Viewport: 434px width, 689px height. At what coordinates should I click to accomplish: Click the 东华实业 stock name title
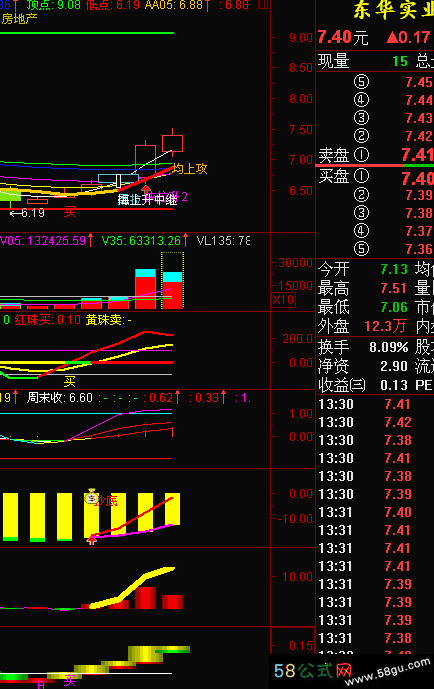(x=394, y=11)
